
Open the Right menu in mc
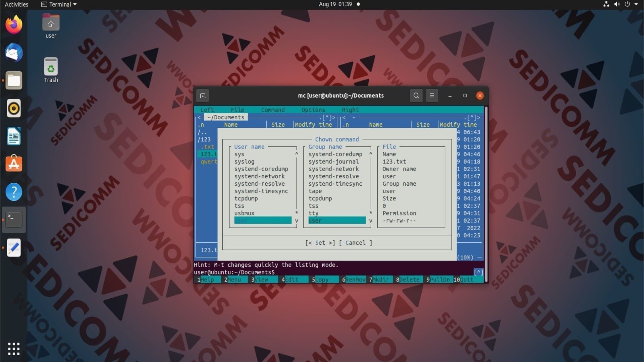pyautogui.click(x=350, y=110)
